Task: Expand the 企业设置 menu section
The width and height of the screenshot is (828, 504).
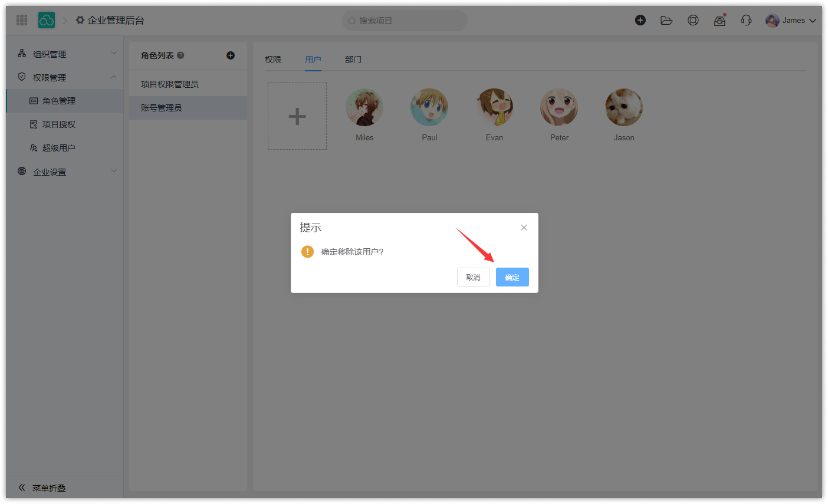Action: pyautogui.click(x=65, y=172)
